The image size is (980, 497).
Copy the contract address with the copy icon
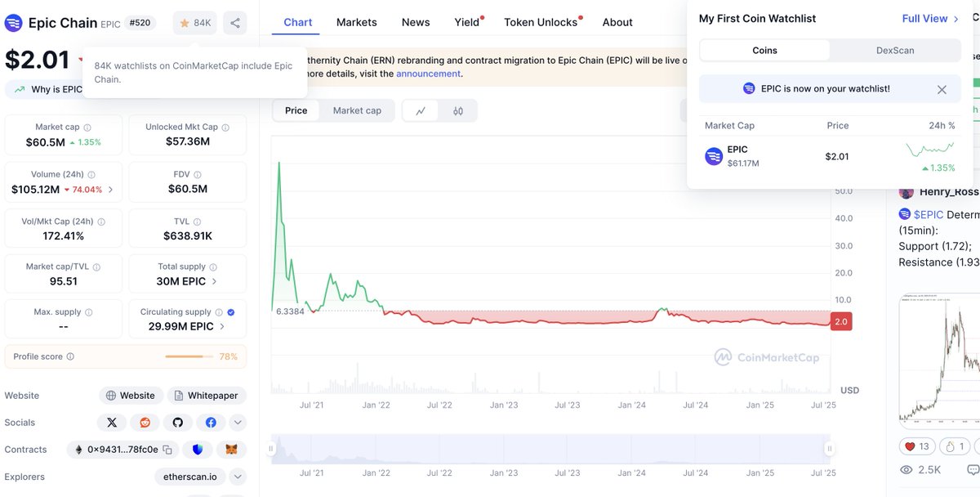coord(167,450)
